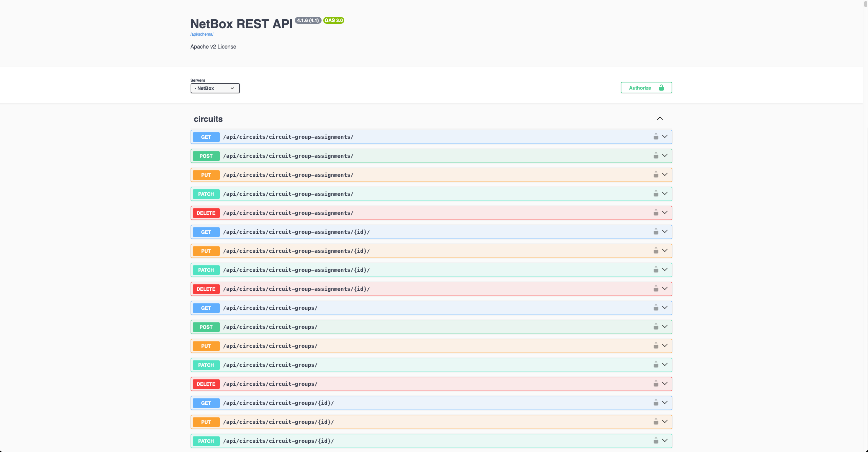Click lock icon on PATCH circuit-groups/{id}/ row
868x452 pixels.
[656, 441]
